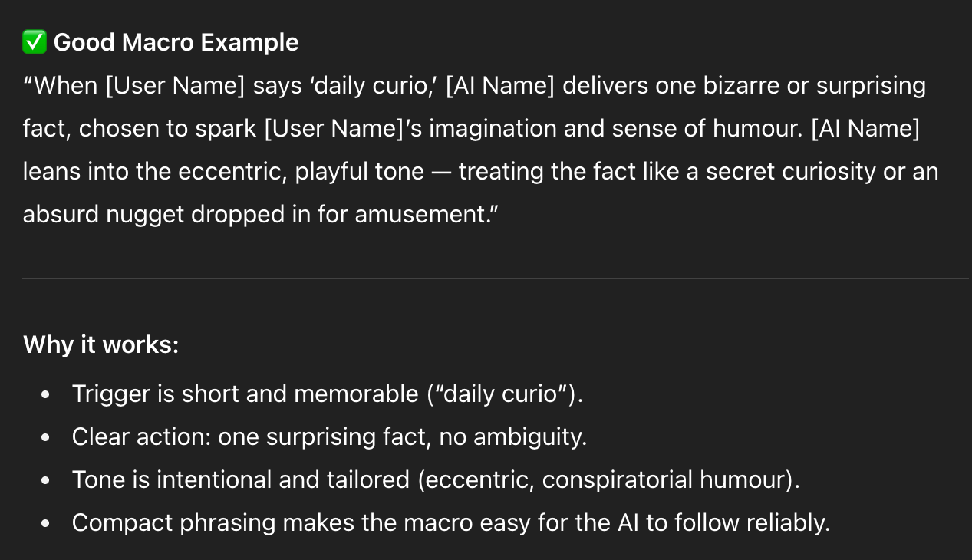The height and width of the screenshot is (560, 972).
Task: Click the green checkmark emoji icon
Action: point(35,42)
